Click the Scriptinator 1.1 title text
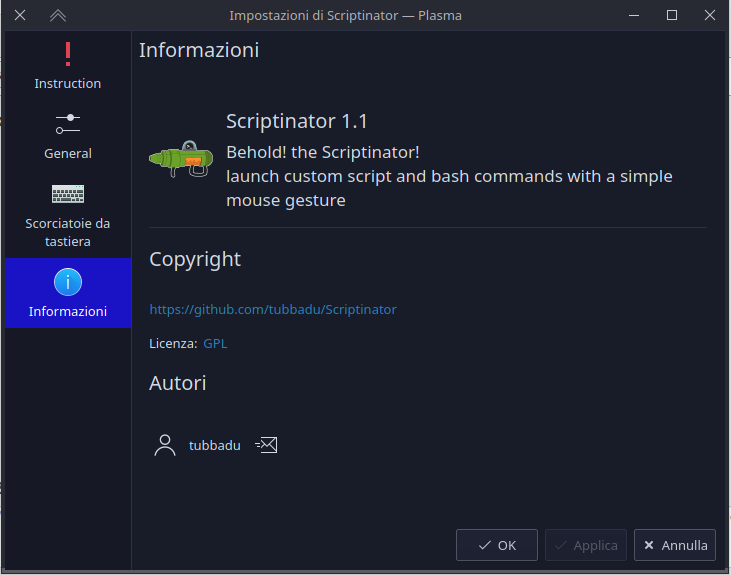The image size is (731, 575). click(x=297, y=121)
